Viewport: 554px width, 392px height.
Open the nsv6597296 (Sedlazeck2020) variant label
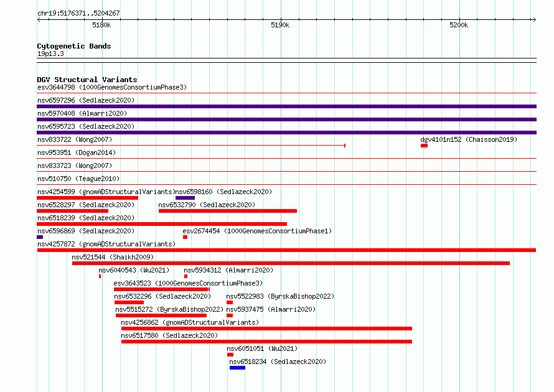(x=86, y=100)
